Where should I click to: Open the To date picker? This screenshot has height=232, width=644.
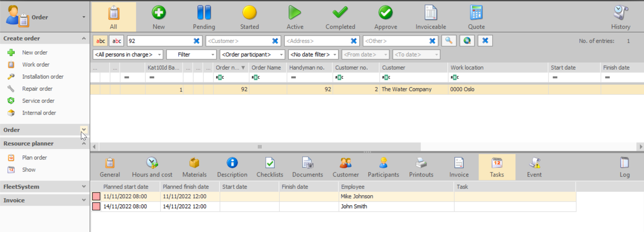coord(416,54)
